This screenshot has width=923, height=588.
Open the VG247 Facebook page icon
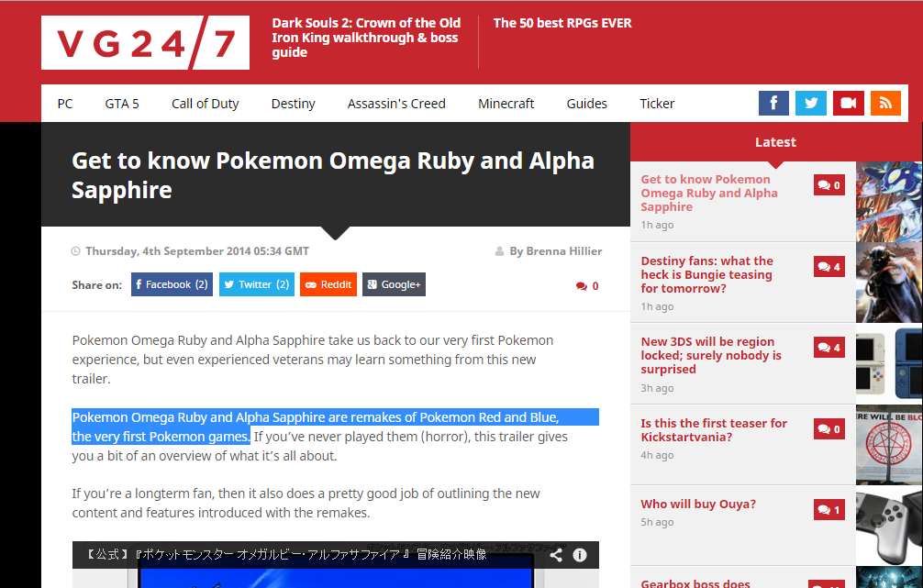773,103
